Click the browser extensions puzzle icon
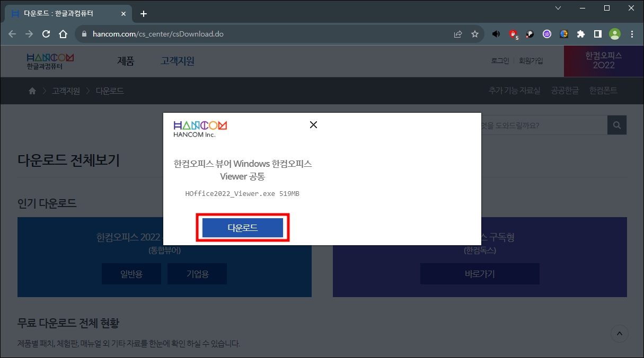 click(580, 34)
